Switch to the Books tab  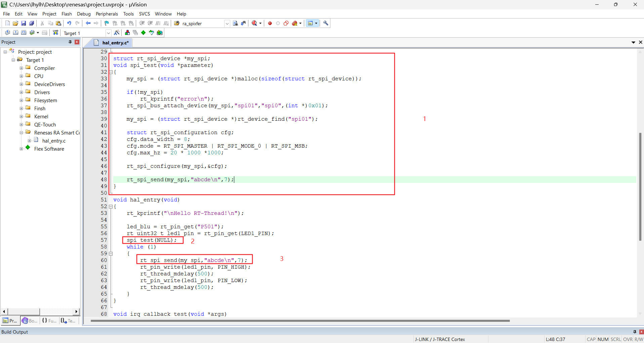[30, 321]
